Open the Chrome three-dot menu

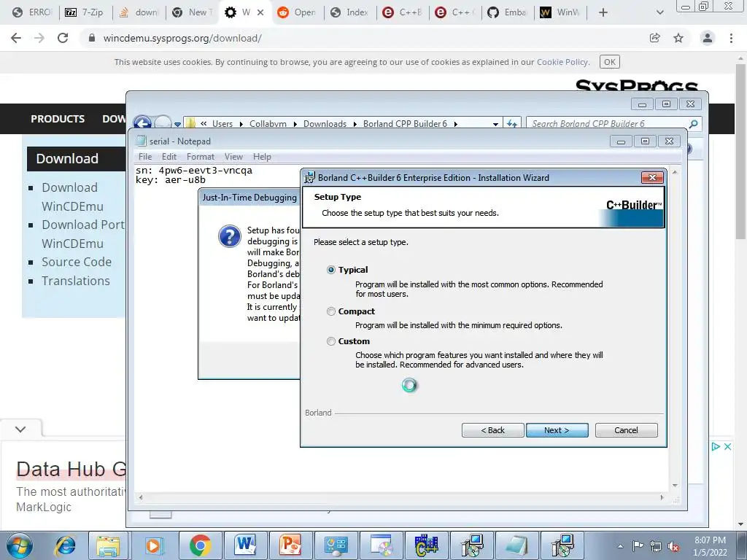[731, 38]
